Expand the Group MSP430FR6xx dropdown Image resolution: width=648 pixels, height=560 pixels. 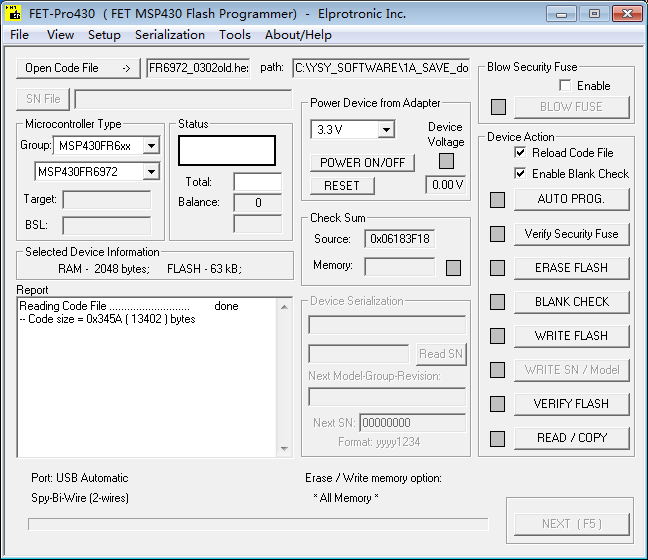151,145
